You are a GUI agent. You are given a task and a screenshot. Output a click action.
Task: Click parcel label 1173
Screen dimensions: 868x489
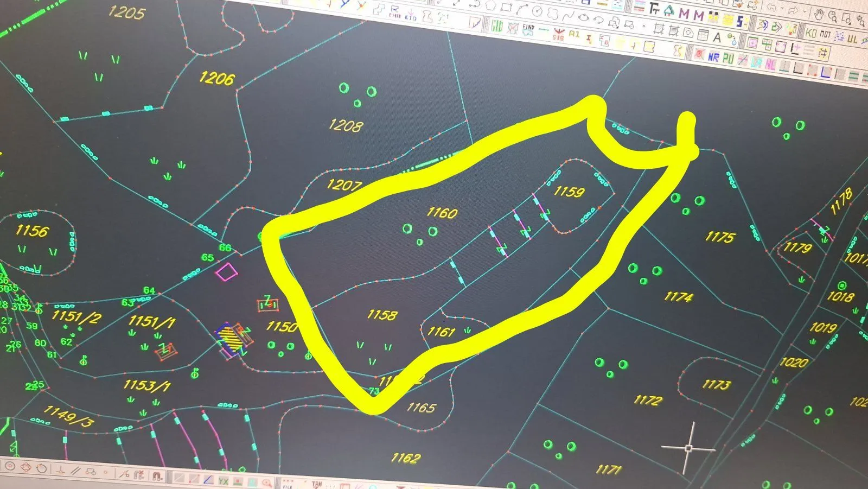(x=717, y=384)
